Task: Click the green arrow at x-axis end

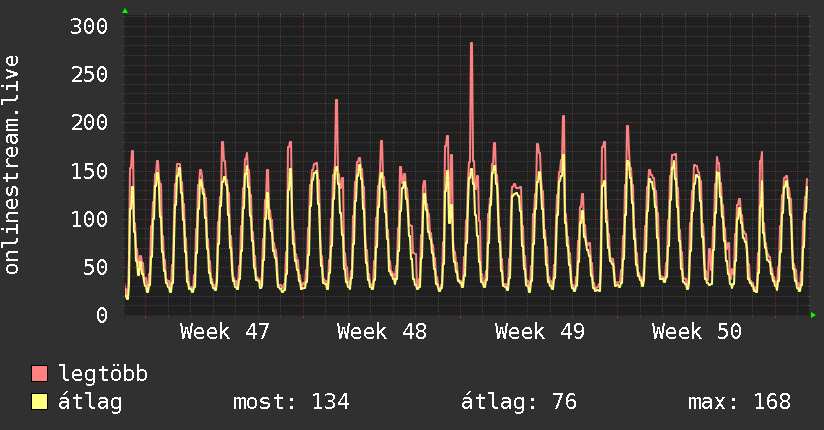Action: [x=814, y=315]
